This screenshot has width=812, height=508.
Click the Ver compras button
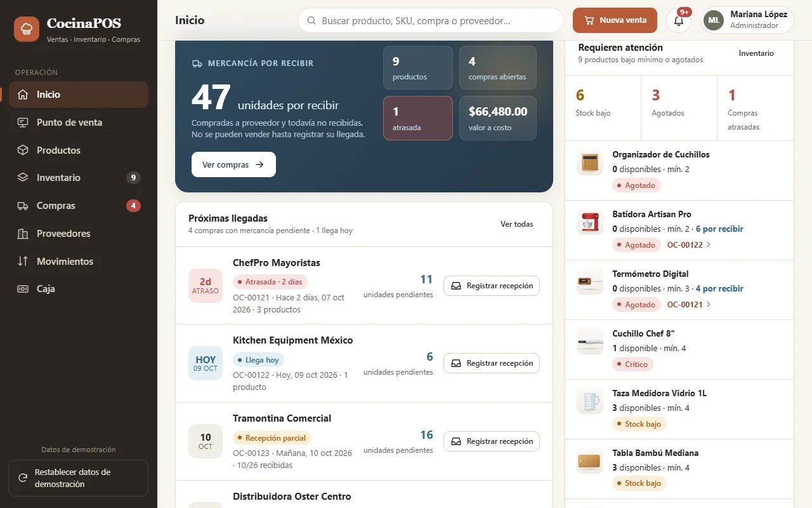[x=233, y=164]
